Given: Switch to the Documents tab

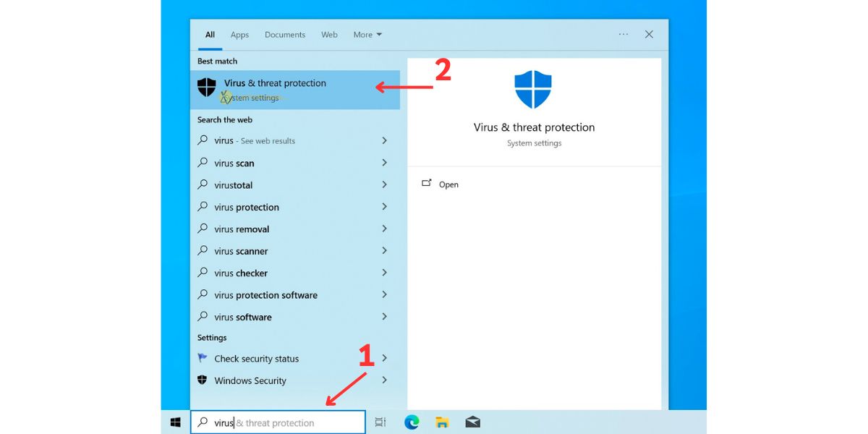Looking at the screenshot, I should coord(285,35).
